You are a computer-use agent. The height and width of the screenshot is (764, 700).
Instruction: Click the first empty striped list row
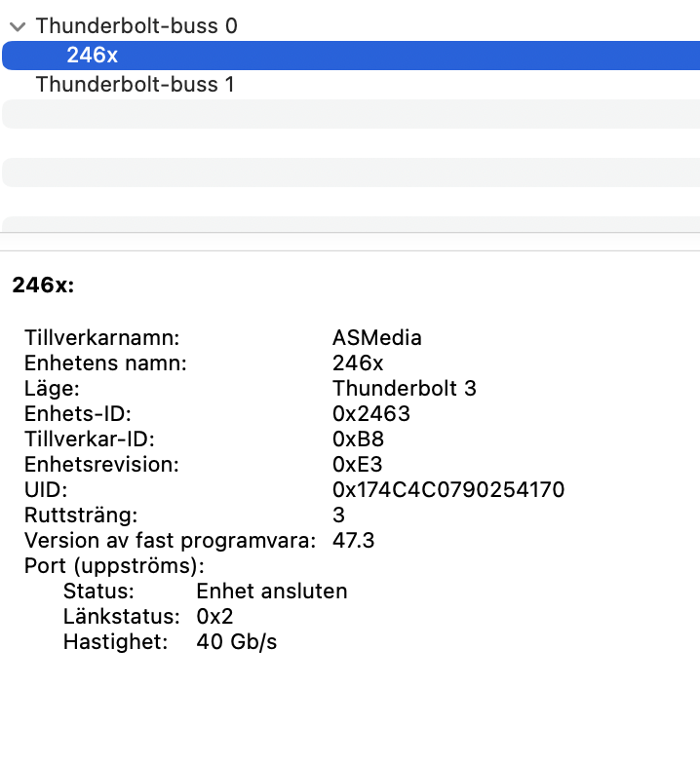tap(351, 114)
